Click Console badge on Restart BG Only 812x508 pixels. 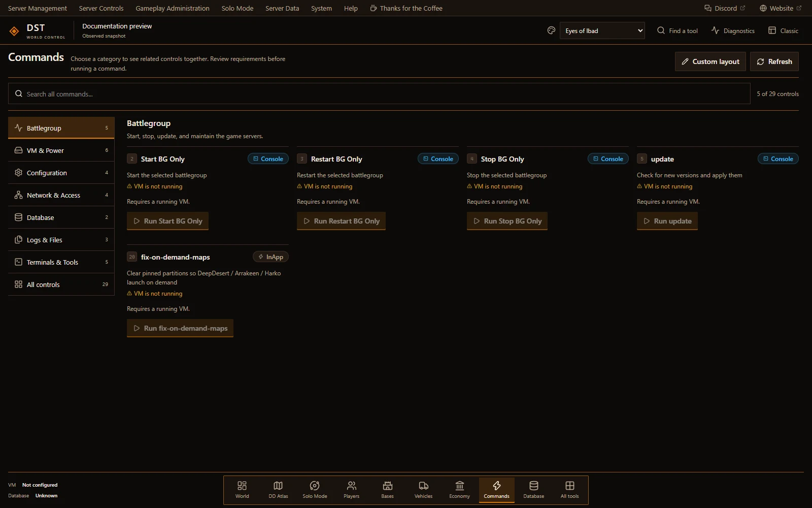438,158
